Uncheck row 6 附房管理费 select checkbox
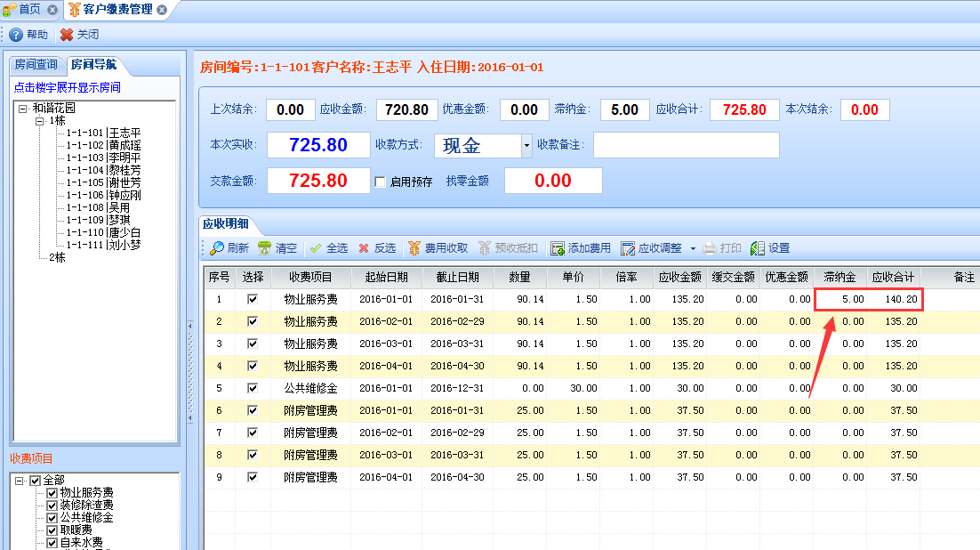The image size is (980, 550). point(253,410)
